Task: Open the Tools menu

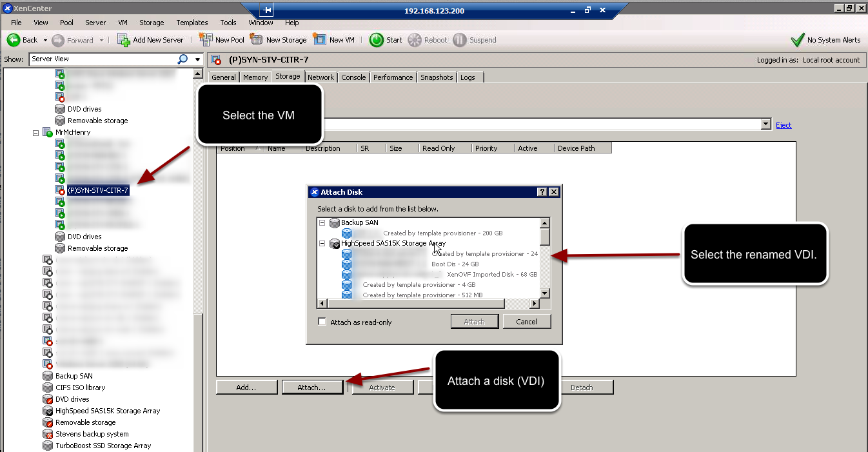Action: pyautogui.click(x=228, y=23)
